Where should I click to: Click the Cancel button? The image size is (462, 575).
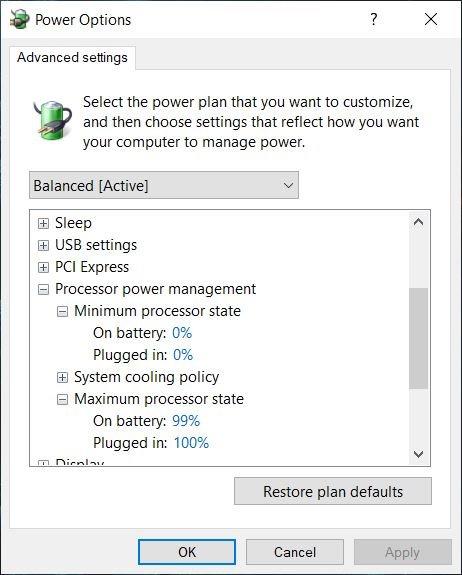[x=295, y=552]
